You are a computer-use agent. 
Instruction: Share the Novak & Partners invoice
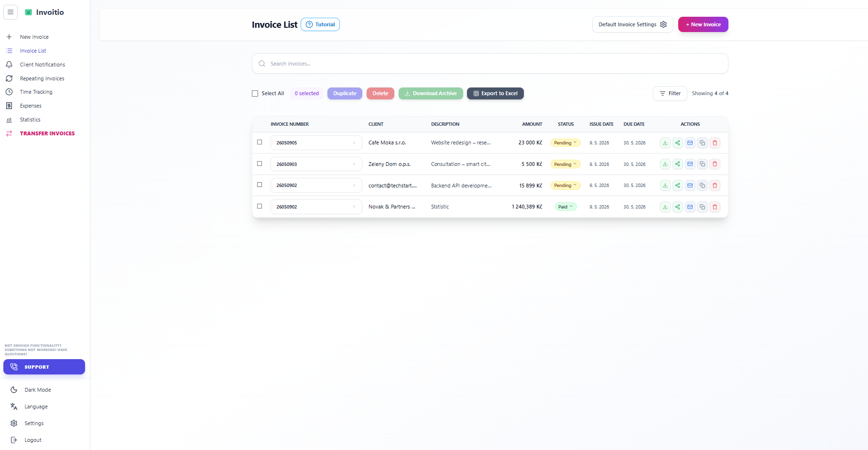click(677, 207)
